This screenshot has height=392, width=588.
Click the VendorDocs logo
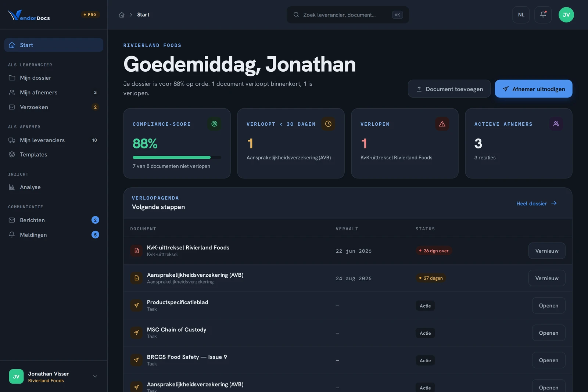tap(29, 15)
